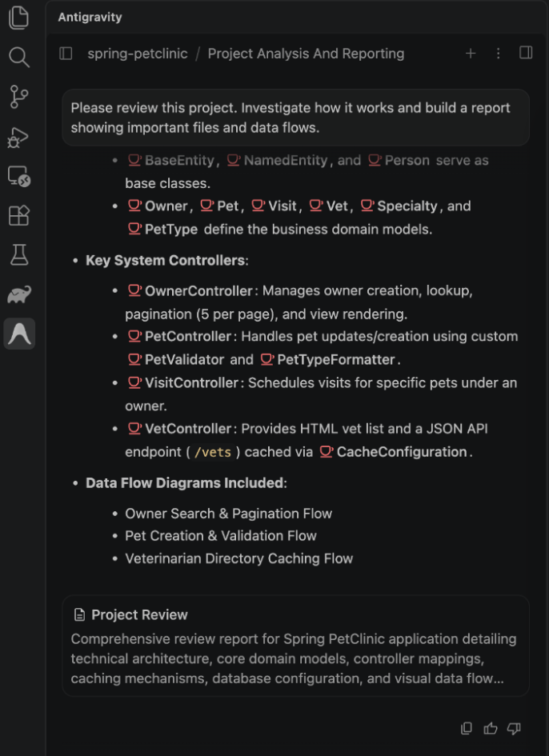Viewport: 549px width, 756px height.
Task: Click the spring-petclinic breadcrumb
Action: (138, 54)
